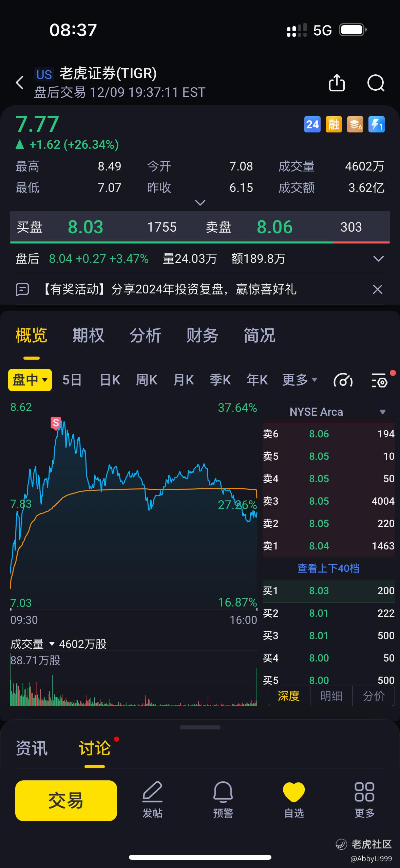This screenshot has height=868, width=400.
Task: Tap the yellow 交易 trade button
Action: (x=66, y=800)
